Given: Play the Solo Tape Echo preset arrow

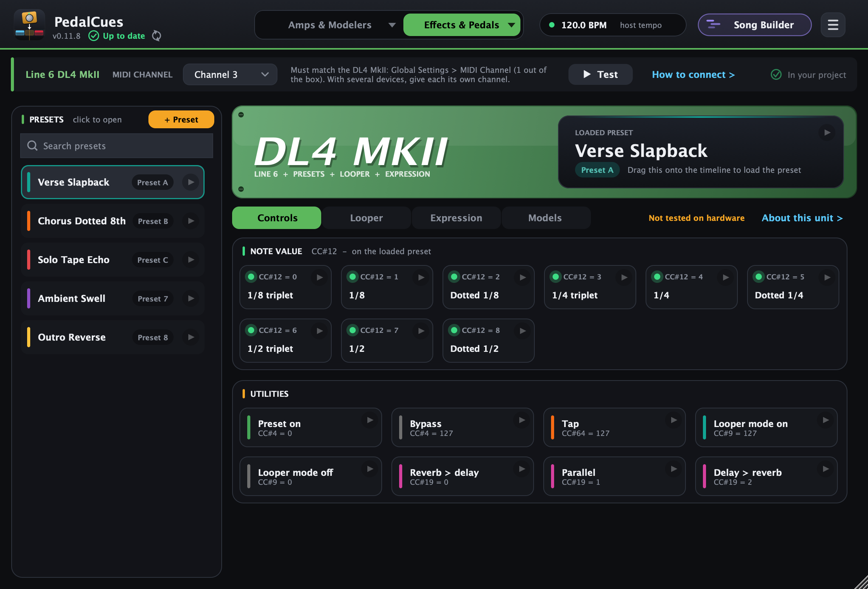Looking at the screenshot, I should pos(191,260).
